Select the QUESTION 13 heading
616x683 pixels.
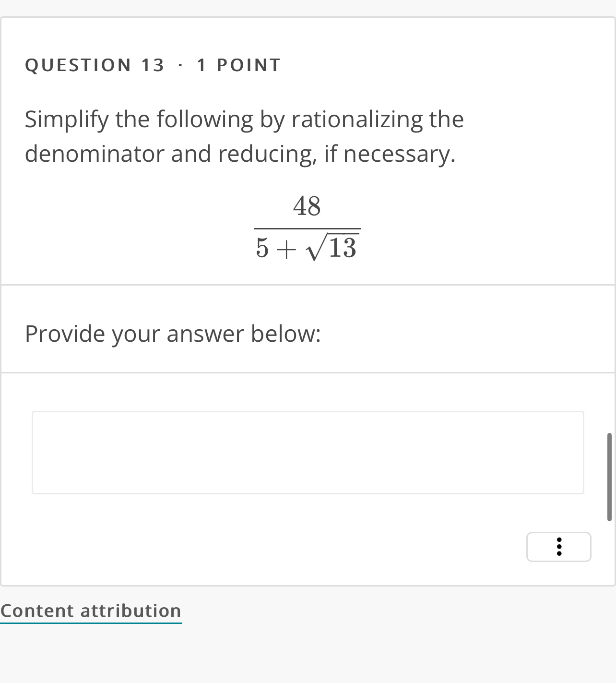pos(95,64)
